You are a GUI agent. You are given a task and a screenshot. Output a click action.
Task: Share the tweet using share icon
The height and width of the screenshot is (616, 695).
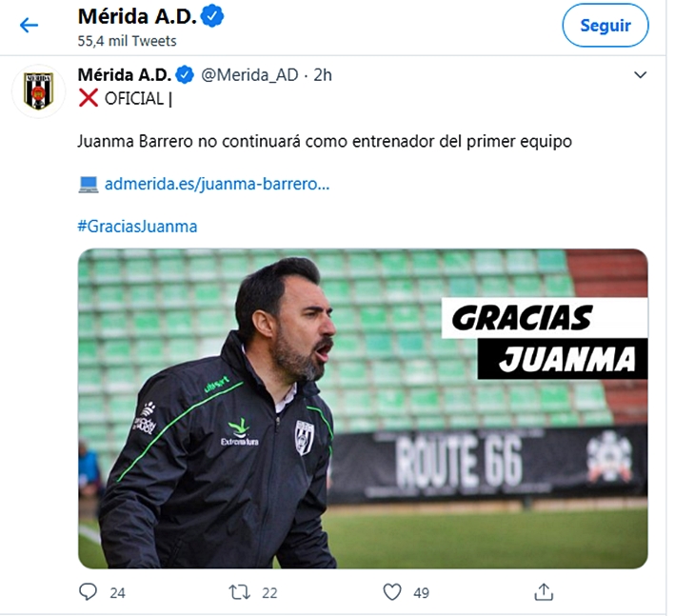click(x=544, y=592)
